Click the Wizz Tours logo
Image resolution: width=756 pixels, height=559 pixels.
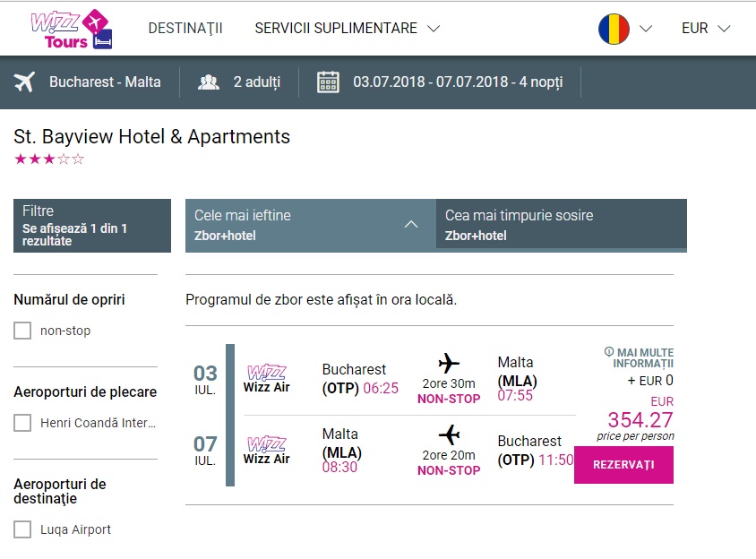tap(72, 29)
